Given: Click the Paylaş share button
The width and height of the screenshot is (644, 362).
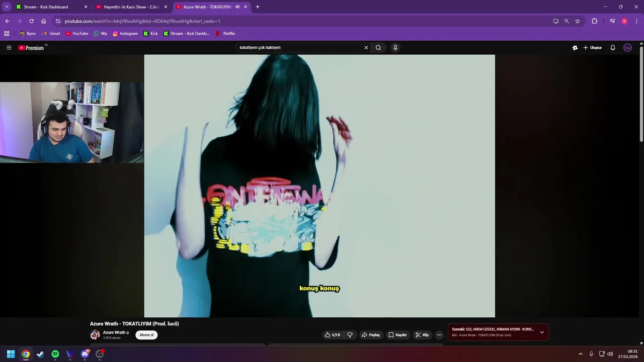Looking at the screenshot, I should pos(371,335).
